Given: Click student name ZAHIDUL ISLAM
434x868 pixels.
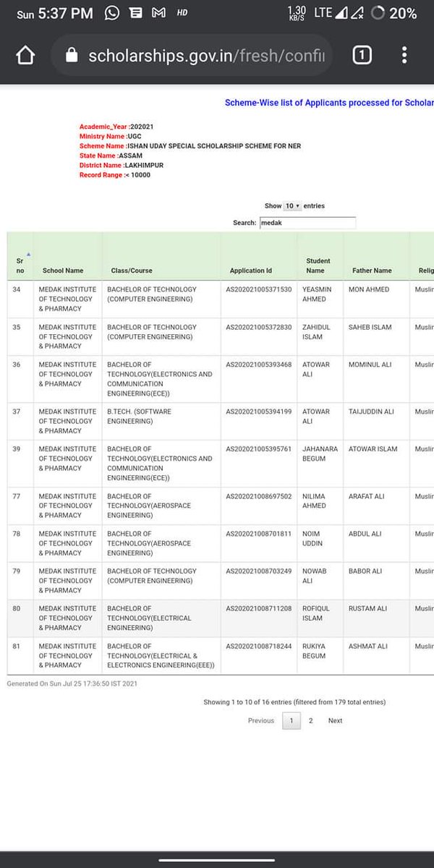Looking at the screenshot, I should point(315,332).
